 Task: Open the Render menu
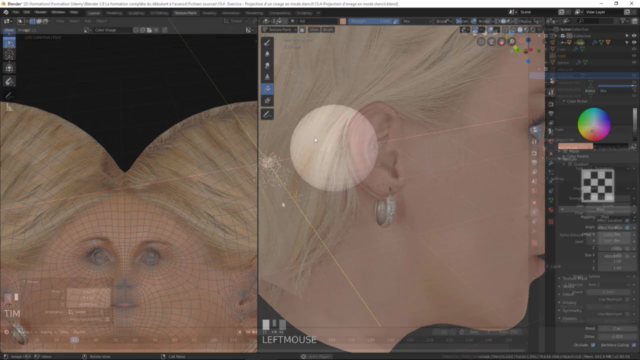40,12
